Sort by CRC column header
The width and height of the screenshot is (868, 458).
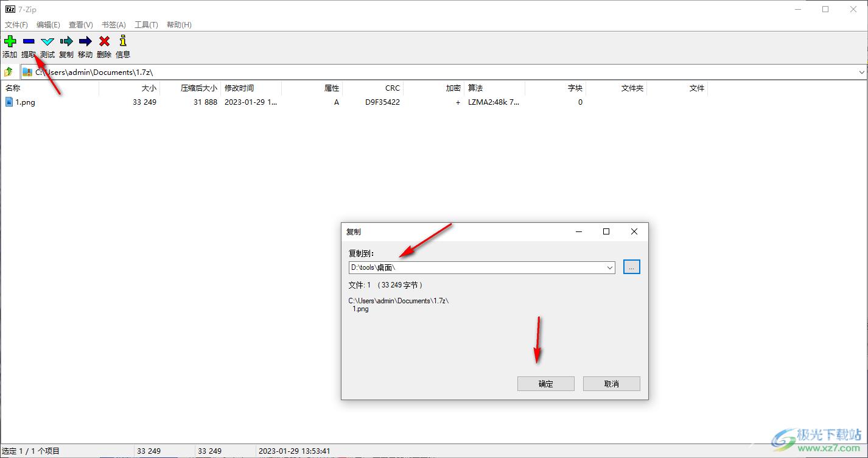[x=373, y=88]
